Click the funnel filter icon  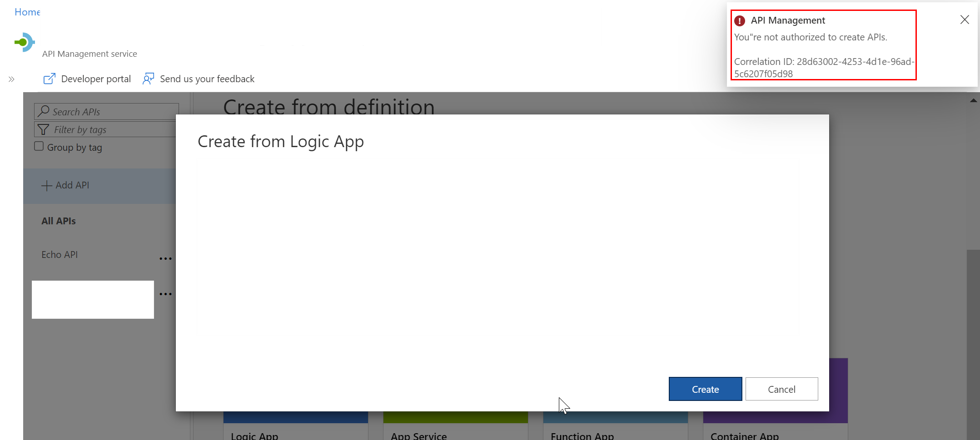pos(43,129)
